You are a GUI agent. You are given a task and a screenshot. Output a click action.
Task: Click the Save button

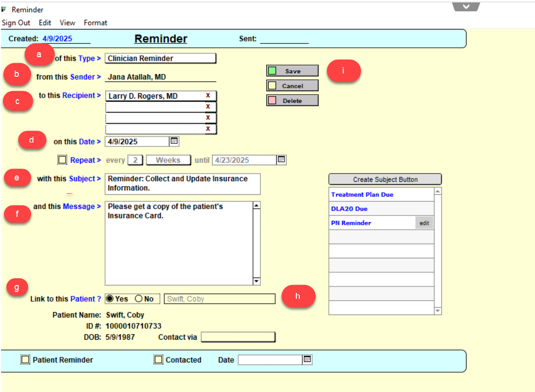tap(292, 71)
